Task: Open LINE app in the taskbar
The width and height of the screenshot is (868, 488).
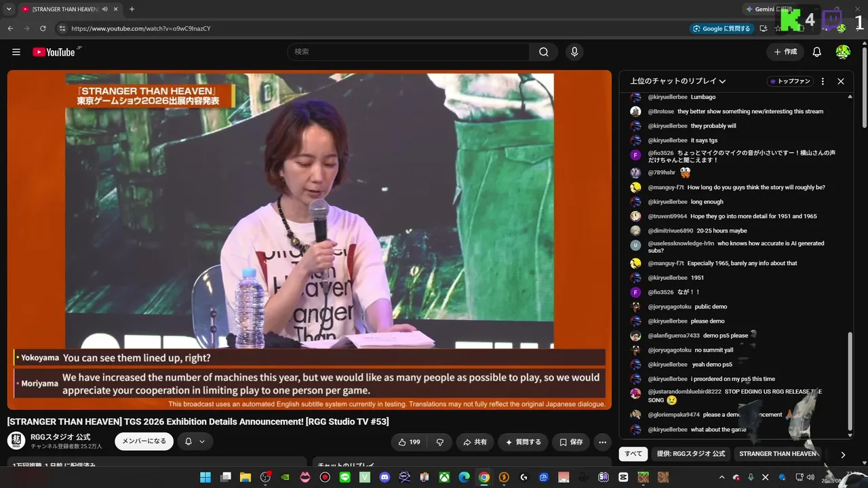Action: point(345,477)
